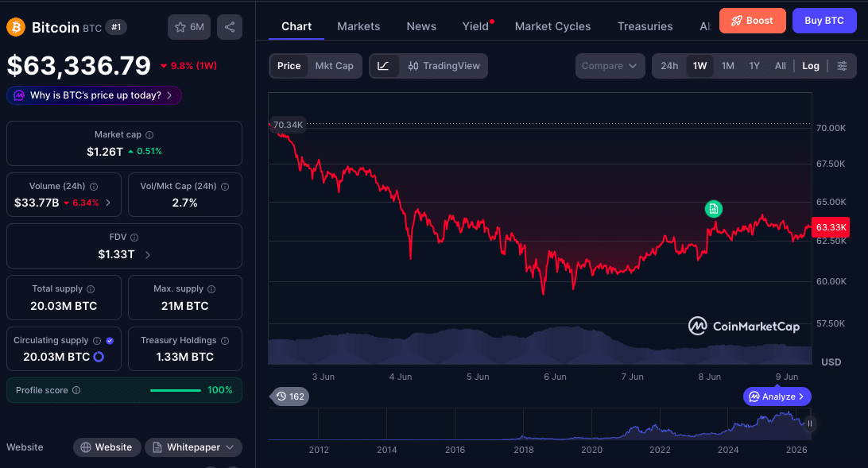Image resolution: width=868 pixels, height=468 pixels.
Task: Select the 24h time range
Action: (669, 66)
